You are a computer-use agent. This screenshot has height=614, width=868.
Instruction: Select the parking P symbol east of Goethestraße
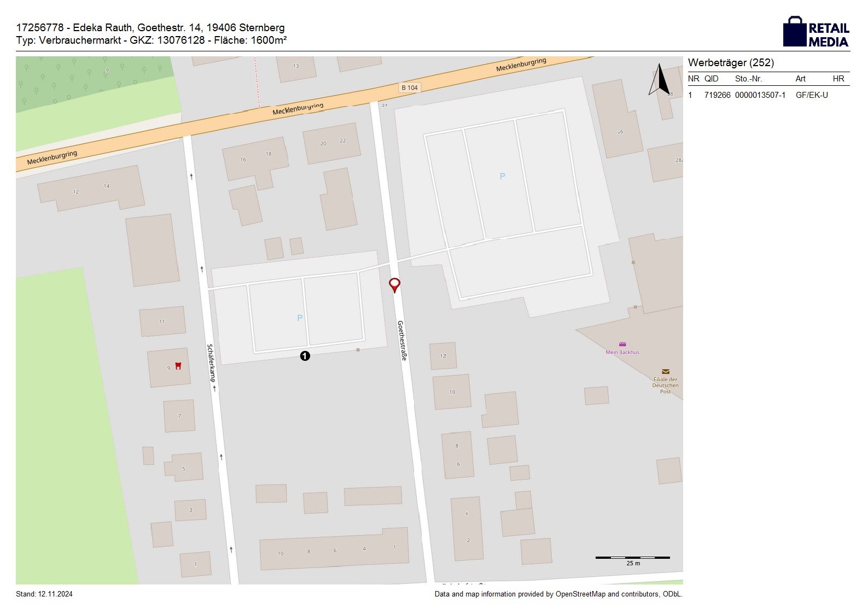coord(502,176)
